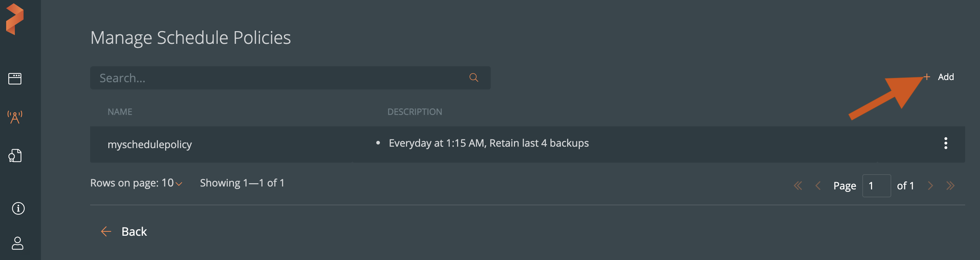Go to the previous page

[818, 186]
